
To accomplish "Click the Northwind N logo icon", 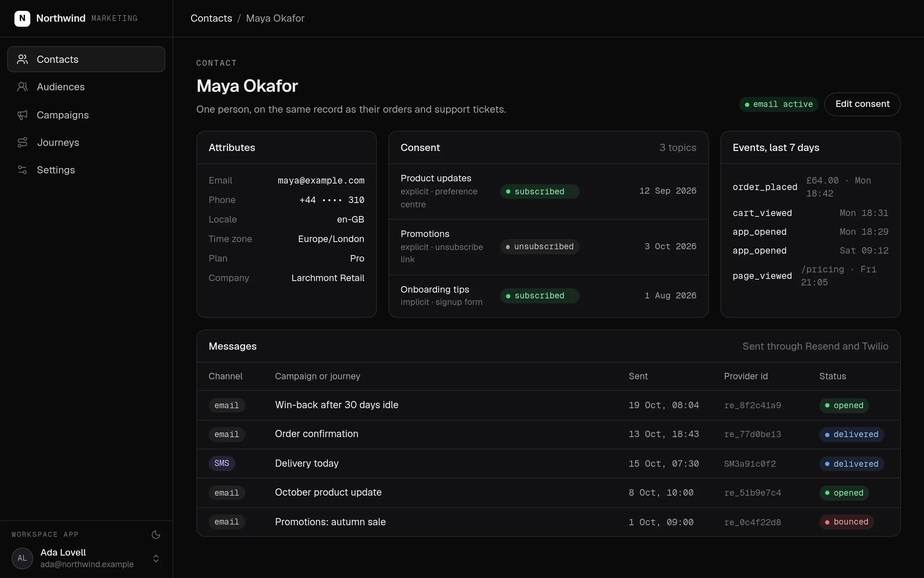I will pyautogui.click(x=22, y=18).
